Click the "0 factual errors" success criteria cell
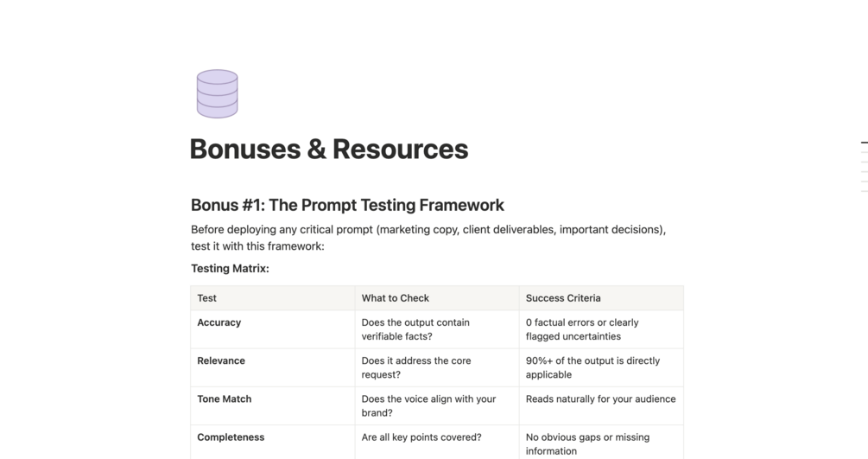Screen dimensions: 868x459 click(x=582, y=329)
